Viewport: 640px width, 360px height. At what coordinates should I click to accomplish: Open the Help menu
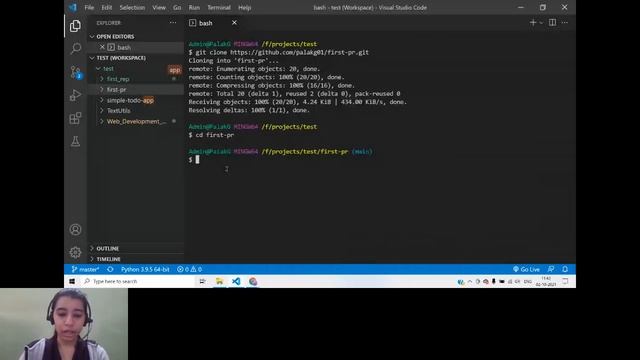[244, 7]
